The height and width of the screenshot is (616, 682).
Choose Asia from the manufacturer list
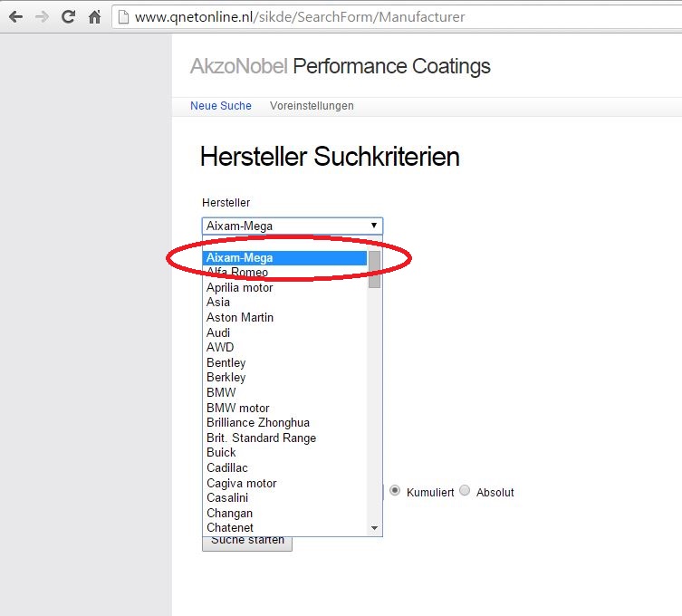pyautogui.click(x=285, y=302)
